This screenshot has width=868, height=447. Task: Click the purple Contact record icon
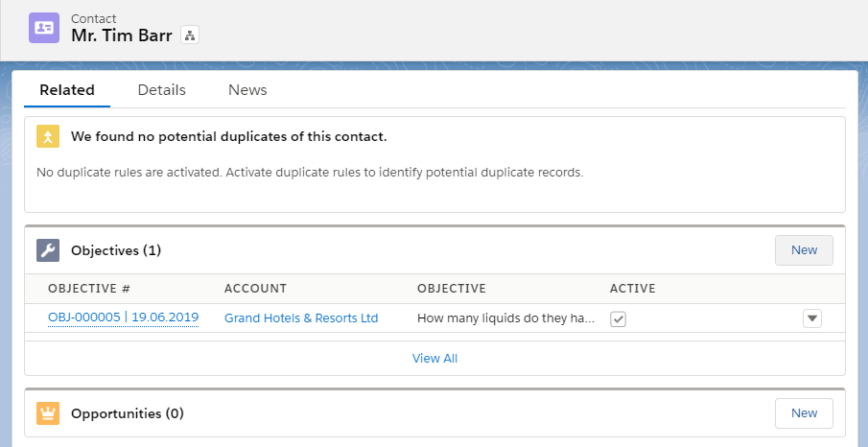coord(44,27)
